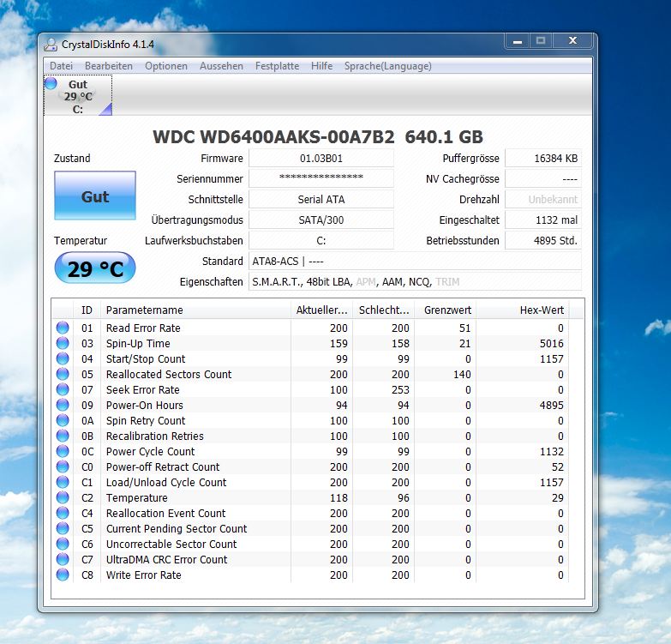This screenshot has height=644, width=671.
Task: Click the status orb for Recalibration Retries
Action: (63, 436)
